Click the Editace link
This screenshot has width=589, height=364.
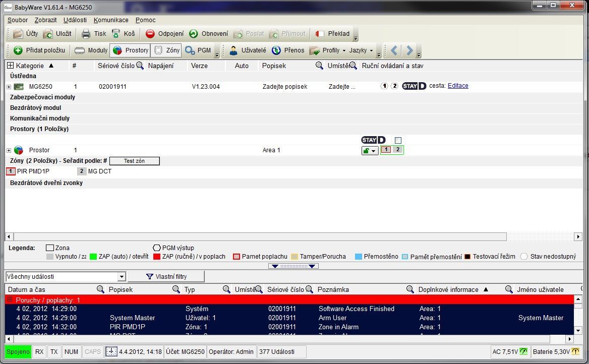click(458, 86)
